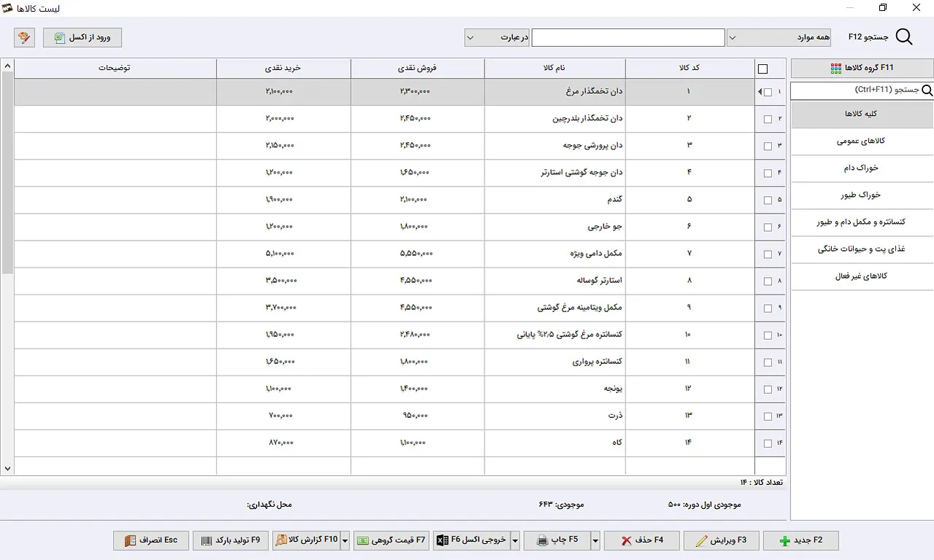934x560 pixels.
Task: Click the table scrollbar up arrow
Action: (x=7, y=66)
